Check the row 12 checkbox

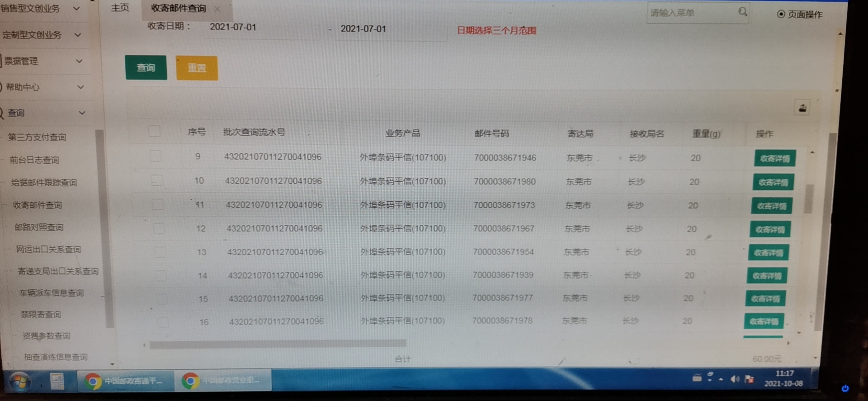pos(159,228)
